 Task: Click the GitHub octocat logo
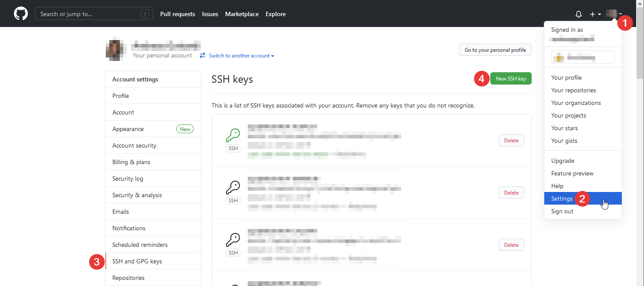(x=20, y=13)
